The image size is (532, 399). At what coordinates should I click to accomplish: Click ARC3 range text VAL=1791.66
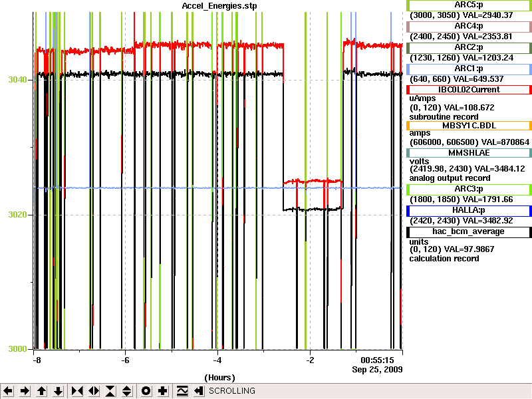(x=461, y=199)
